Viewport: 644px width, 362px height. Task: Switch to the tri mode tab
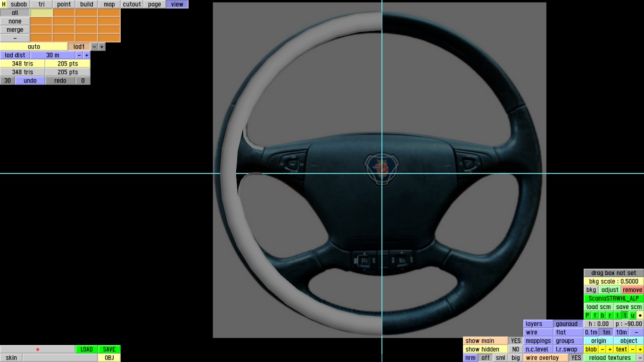tap(41, 4)
